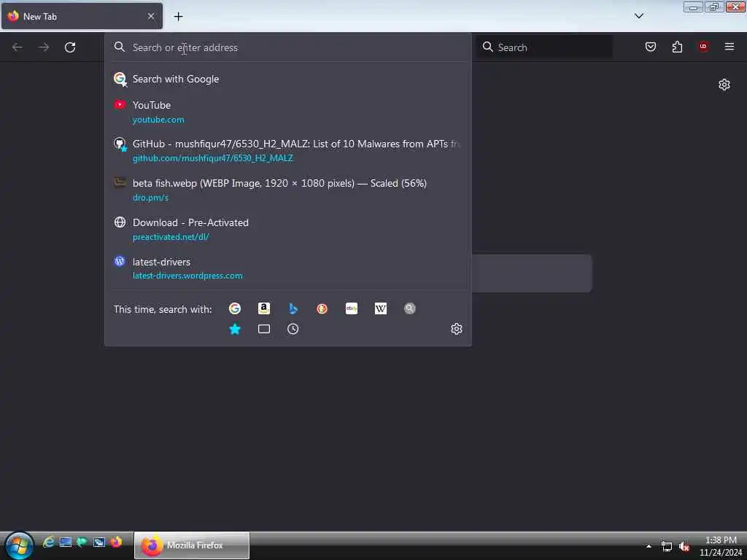The height and width of the screenshot is (560, 747).
Task: Search this time with Amazon icon
Action: [264, 308]
